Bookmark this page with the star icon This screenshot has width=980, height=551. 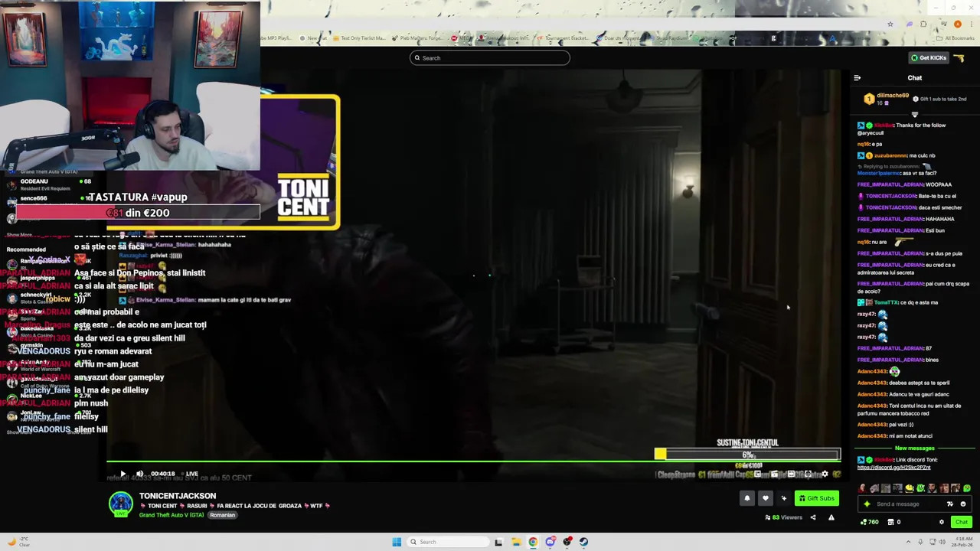click(x=890, y=24)
